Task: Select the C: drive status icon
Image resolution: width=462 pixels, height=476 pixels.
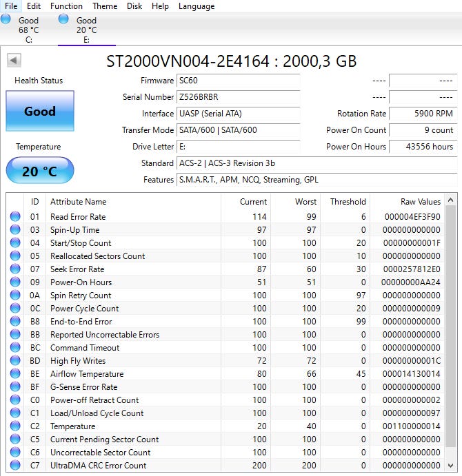Action: [6, 19]
